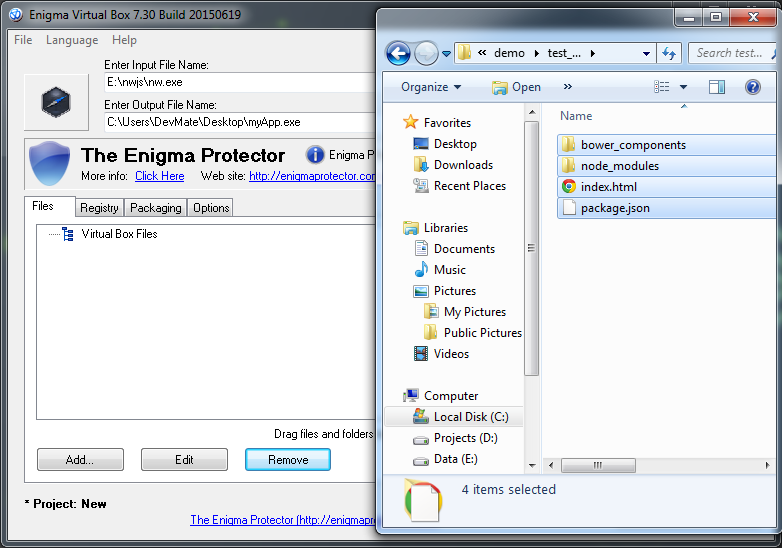The height and width of the screenshot is (548, 782).
Task: Select the package.json file icon
Action: coord(569,207)
